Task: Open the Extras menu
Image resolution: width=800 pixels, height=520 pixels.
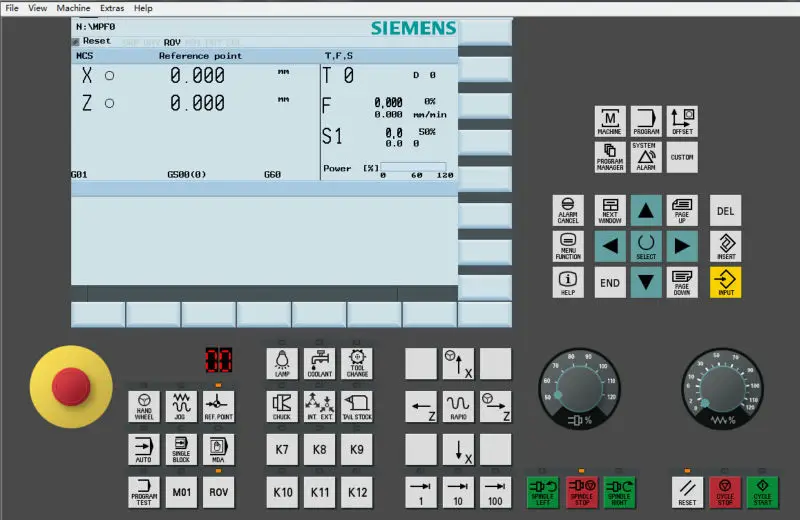Action: click(112, 8)
